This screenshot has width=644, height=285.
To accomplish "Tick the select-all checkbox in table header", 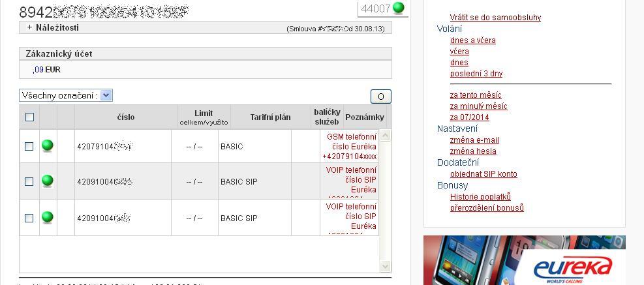I will [x=29, y=117].
